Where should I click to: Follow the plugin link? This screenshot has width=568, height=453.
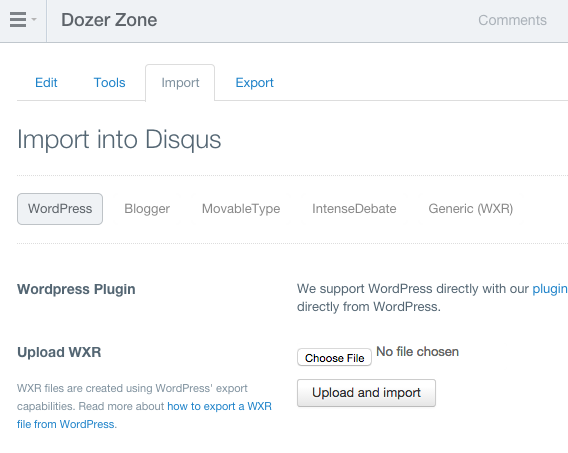coord(550,289)
